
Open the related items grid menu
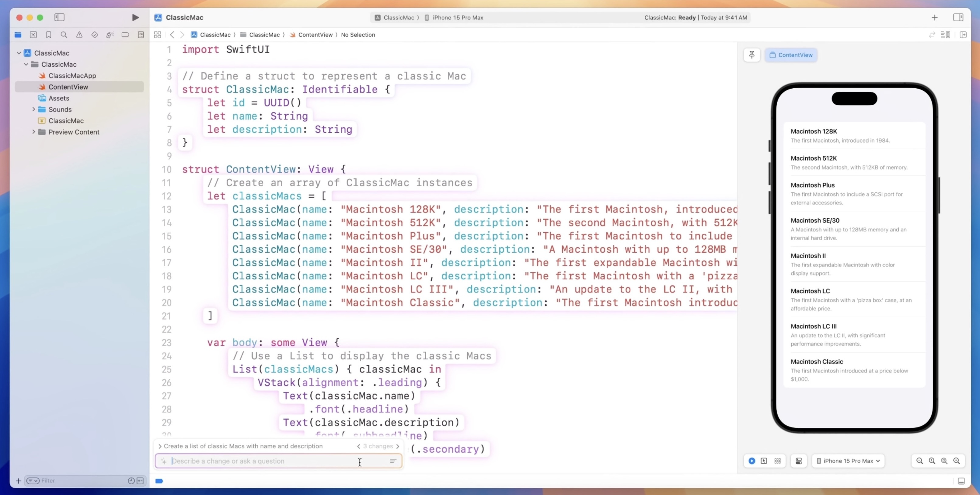pos(158,35)
